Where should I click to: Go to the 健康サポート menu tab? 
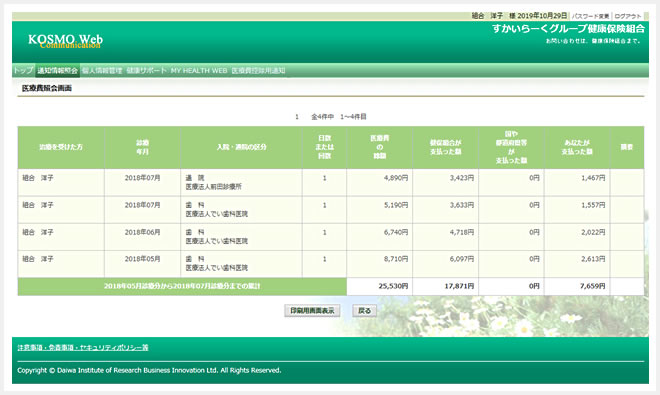(x=146, y=70)
